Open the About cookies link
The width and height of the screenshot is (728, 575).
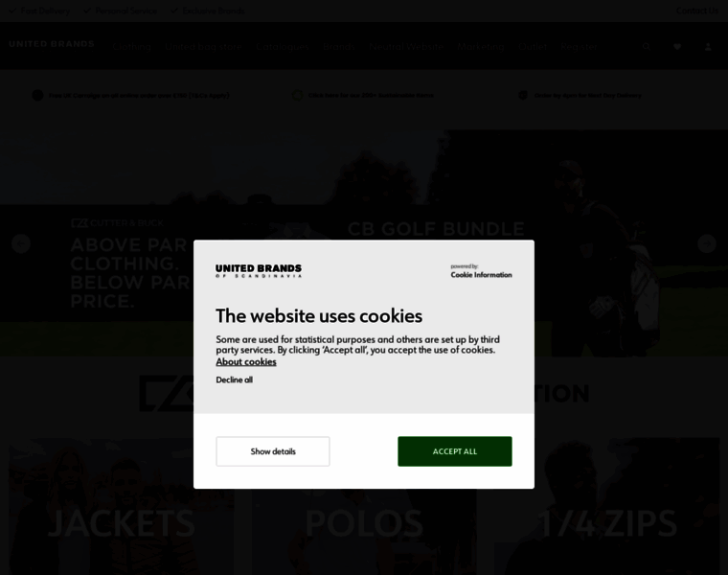246,362
